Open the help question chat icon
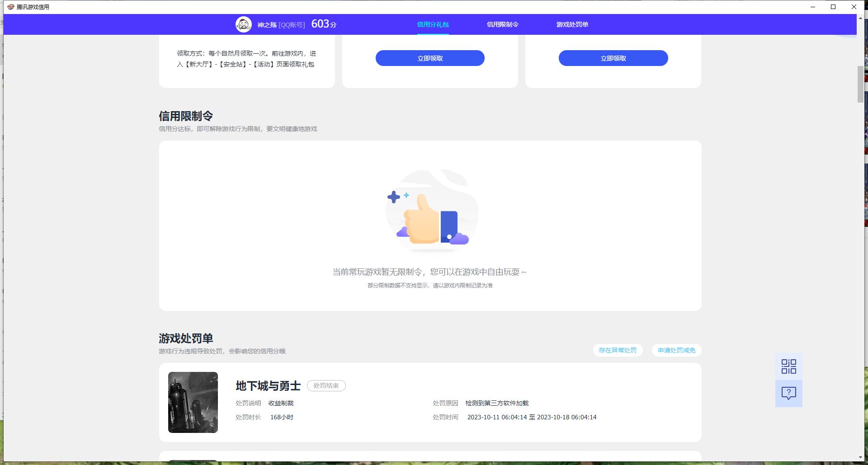This screenshot has height=465, width=868. (x=788, y=393)
